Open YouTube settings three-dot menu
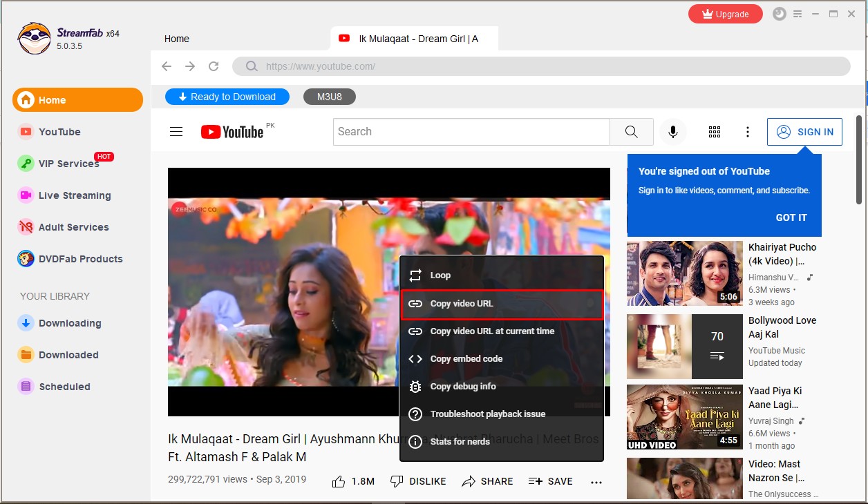 click(748, 132)
